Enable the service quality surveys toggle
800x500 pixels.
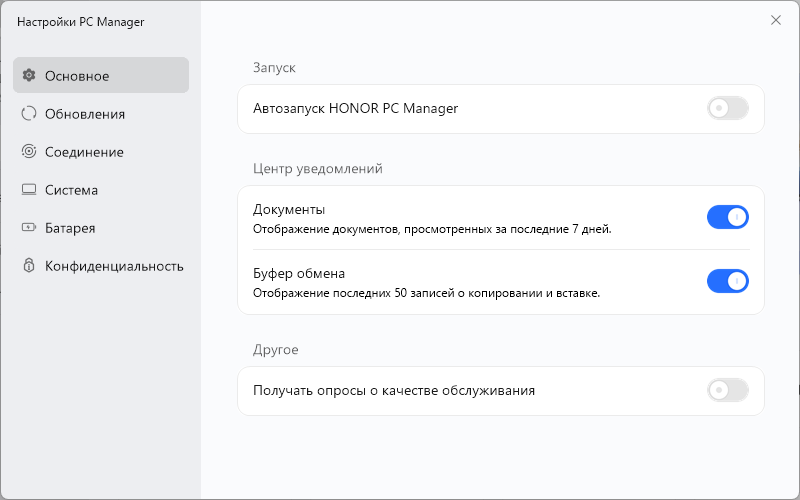[727, 390]
